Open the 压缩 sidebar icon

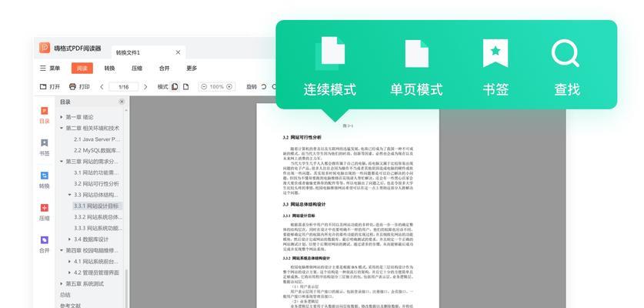[45, 208]
